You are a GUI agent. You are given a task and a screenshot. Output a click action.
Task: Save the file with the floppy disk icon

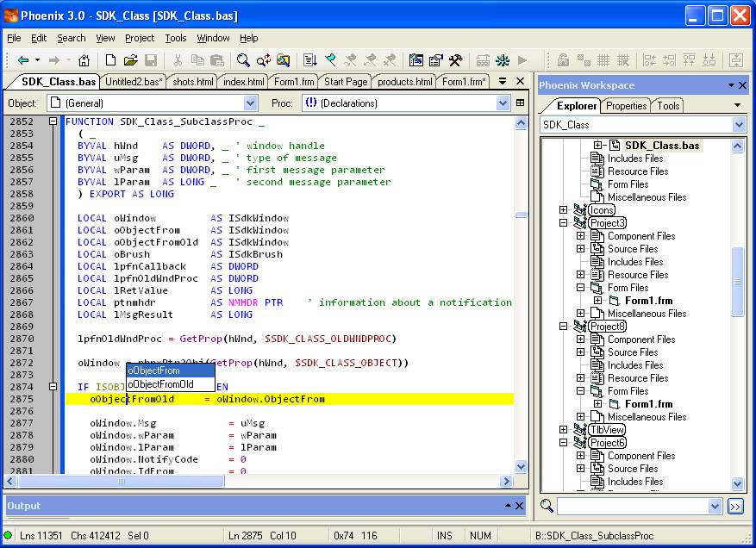[x=151, y=60]
